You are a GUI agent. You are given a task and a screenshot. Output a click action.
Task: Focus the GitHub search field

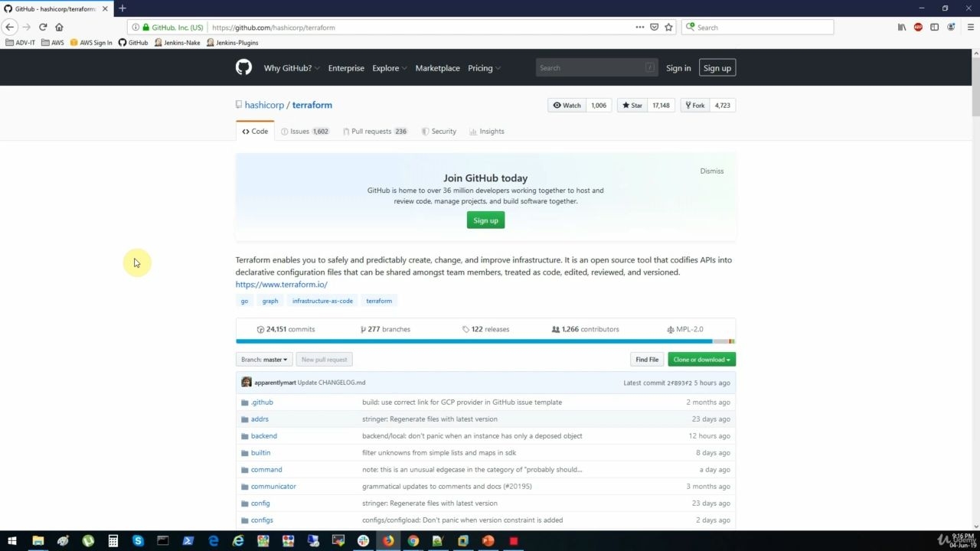click(x=596, y=68)
